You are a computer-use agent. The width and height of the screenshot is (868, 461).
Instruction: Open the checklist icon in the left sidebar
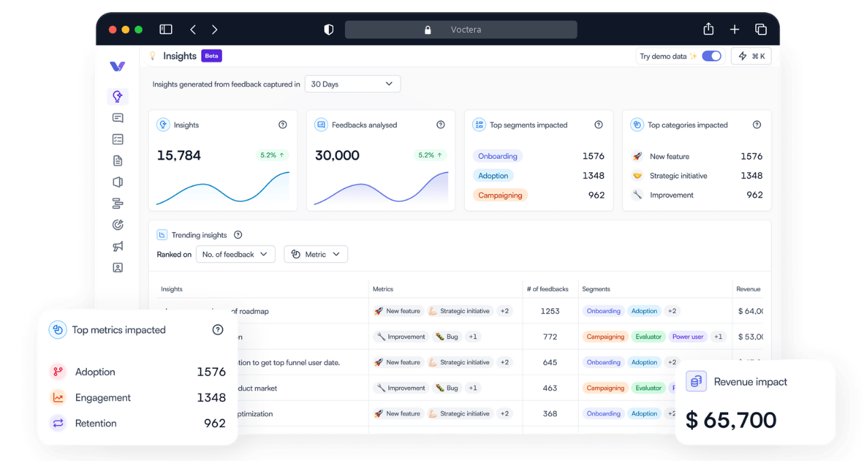point(117,139)
